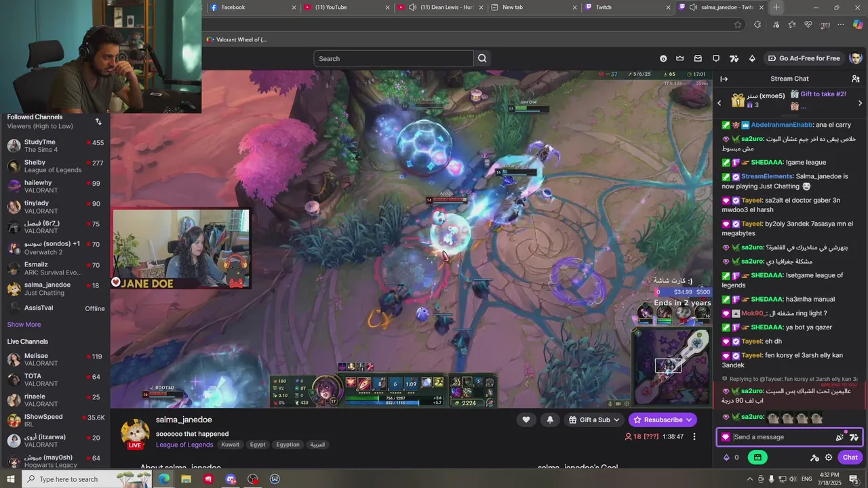Open tinylady channel in sidebar
This screenshot has height=488, width=868.
(x=55, y=207)
